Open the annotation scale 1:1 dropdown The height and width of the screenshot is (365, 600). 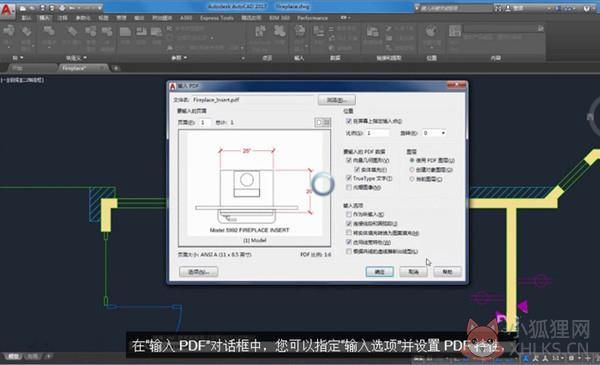tap(558, 358)
